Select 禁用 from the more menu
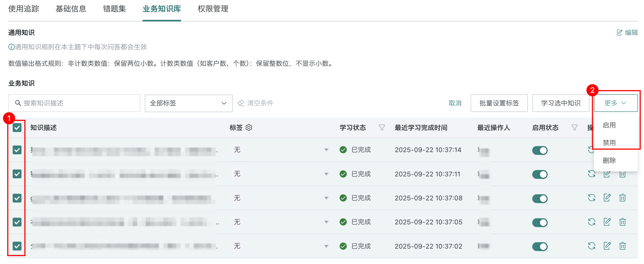This screenshot has height=264, width=644. coord(609,143)
